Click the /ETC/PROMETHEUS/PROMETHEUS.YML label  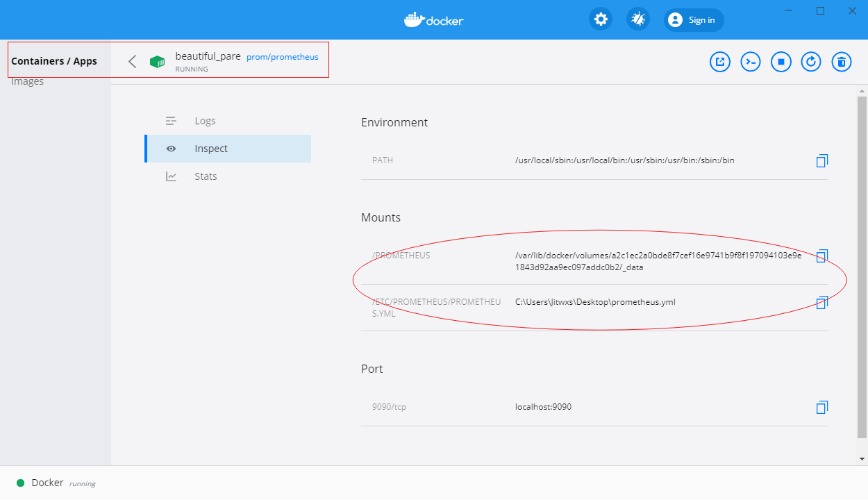click(x=436, y=308)
